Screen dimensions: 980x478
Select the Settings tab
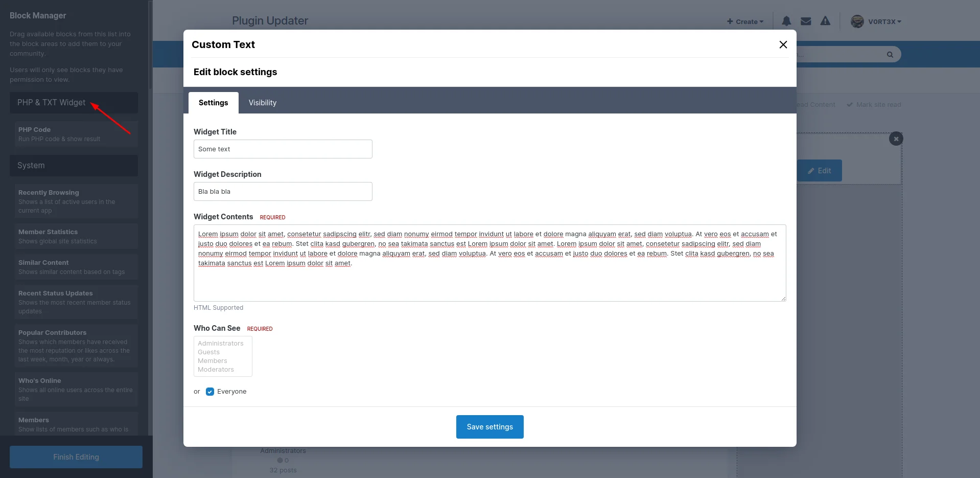pos(213,103)
